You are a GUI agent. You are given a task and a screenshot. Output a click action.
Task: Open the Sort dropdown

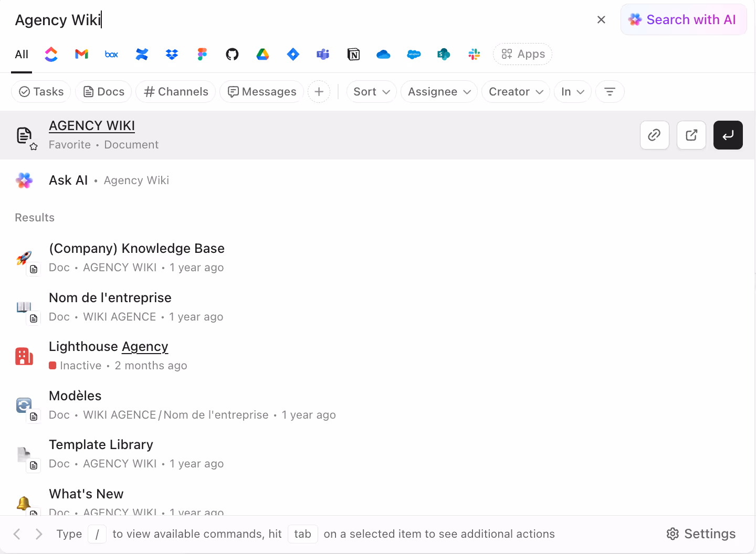tap(371, 92)
